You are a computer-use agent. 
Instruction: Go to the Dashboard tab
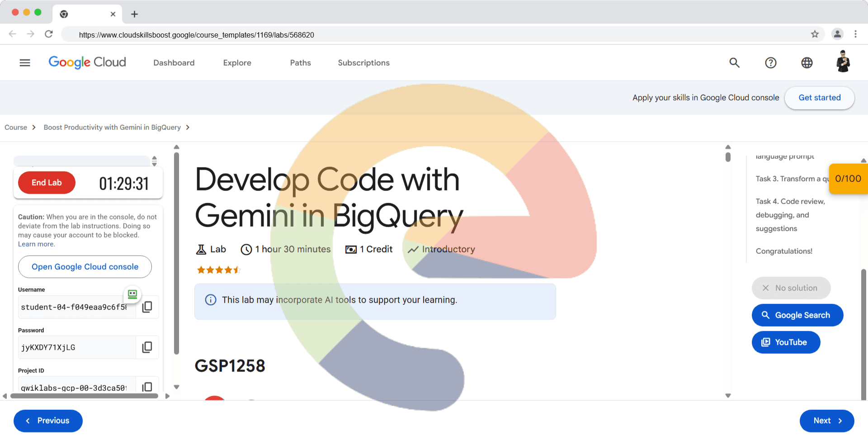pyautogui.click(x=174, y=63)
